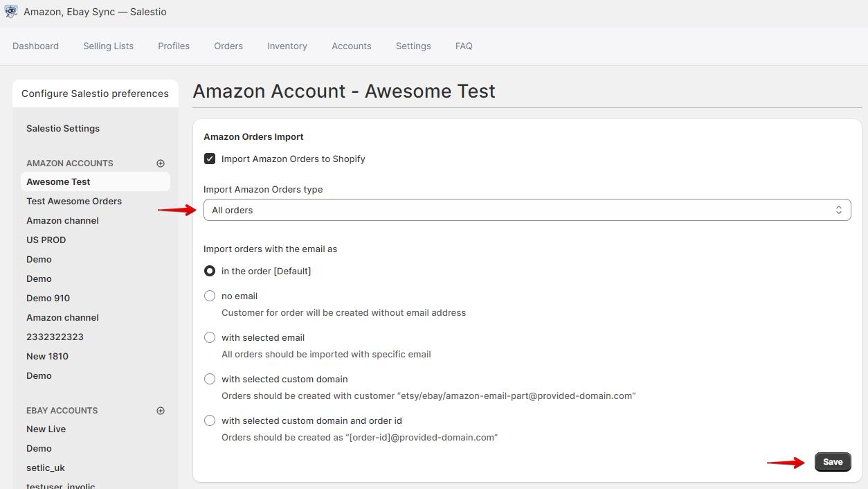Open the FAQ page
This screenshot has height=489, width=868.
coord(464,46)
